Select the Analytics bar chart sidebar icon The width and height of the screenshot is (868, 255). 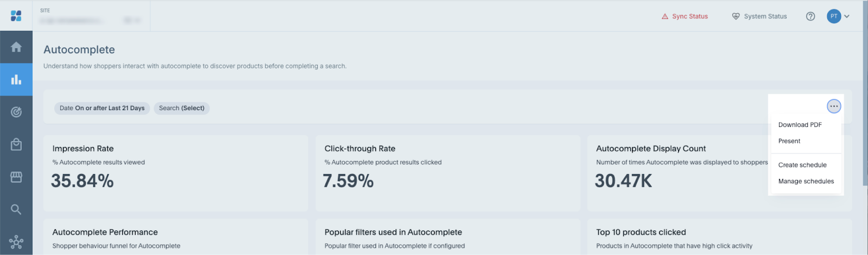(16, 80)
